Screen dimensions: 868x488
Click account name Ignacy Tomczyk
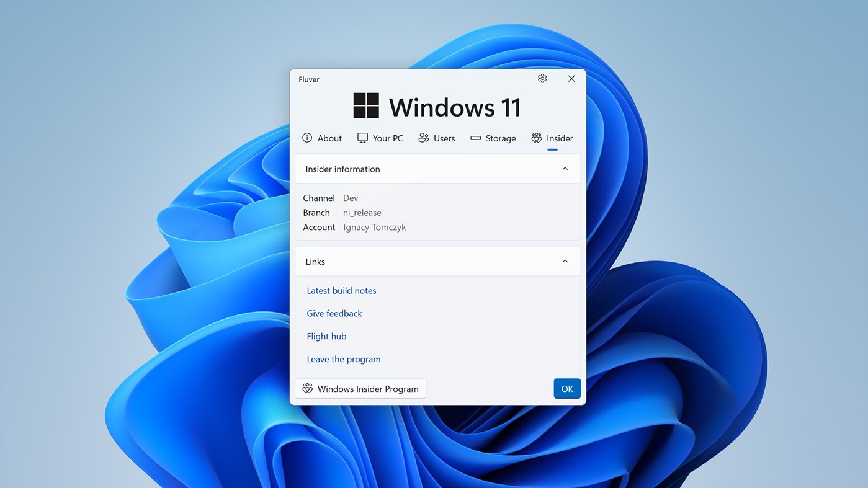[375, 228]
